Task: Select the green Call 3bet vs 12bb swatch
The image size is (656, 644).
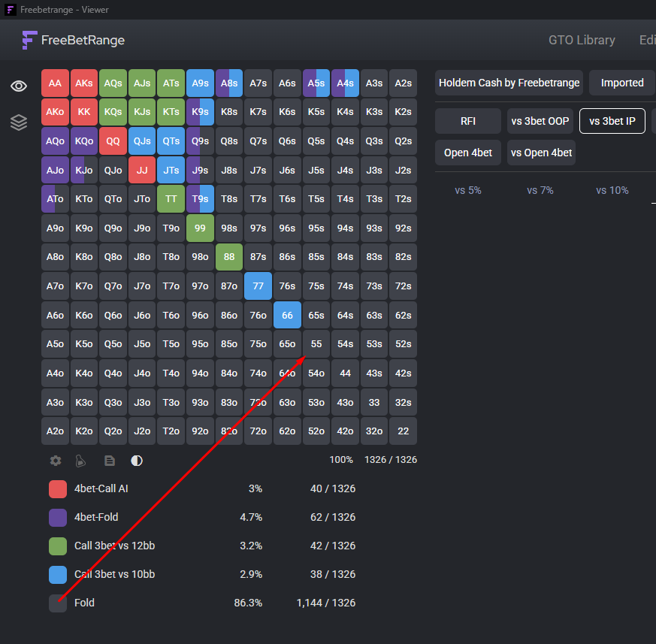Action: tap(58, 546)
